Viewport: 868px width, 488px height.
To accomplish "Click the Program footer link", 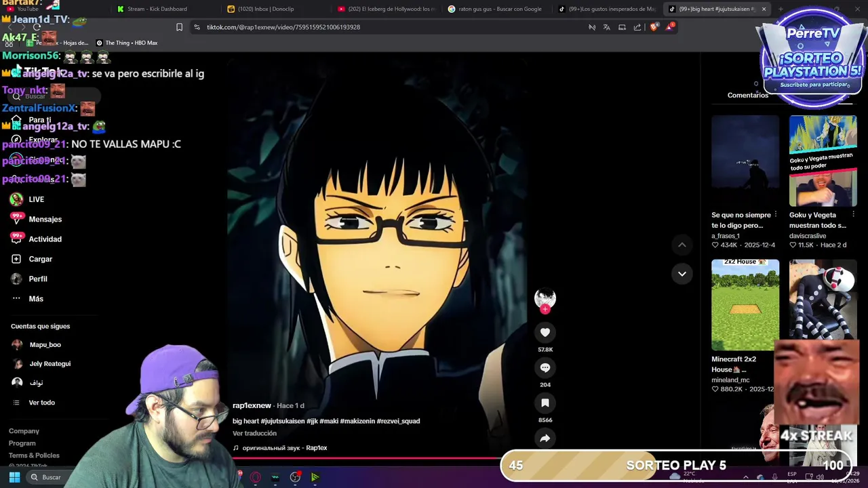I will [22, 443].
